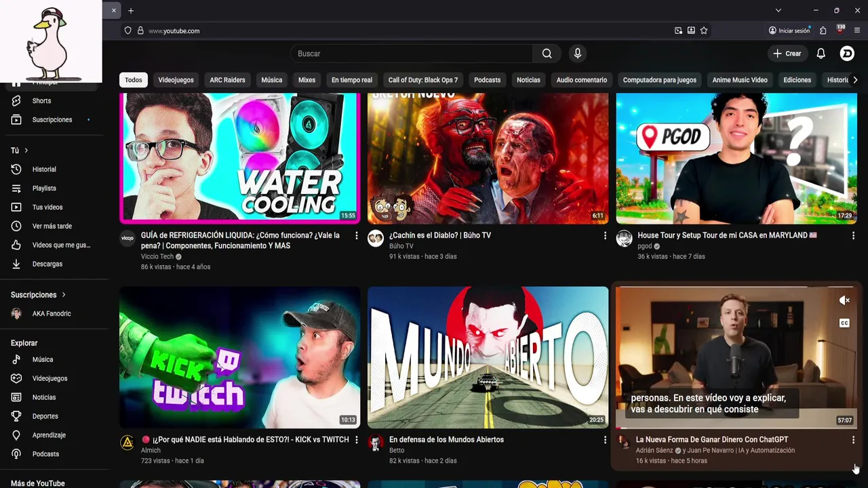868x488 pixels.
Task: Click the youtube.com address bar
Action: [x=407, y=30]
